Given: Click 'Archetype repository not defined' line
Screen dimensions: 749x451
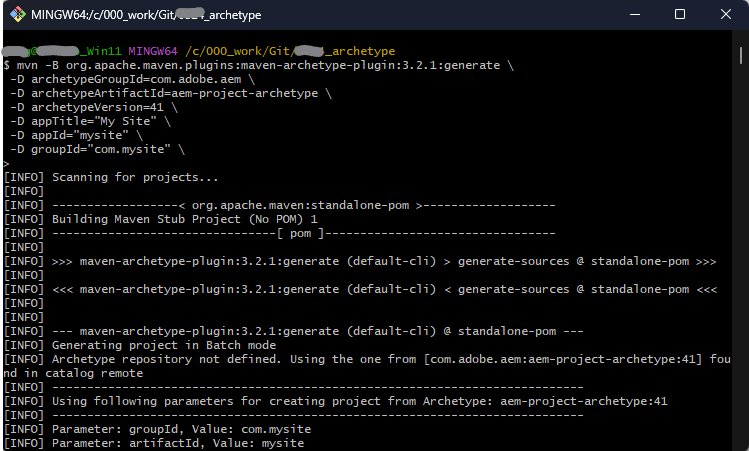Looking at the screenshot, I should (x=367, y=359).
